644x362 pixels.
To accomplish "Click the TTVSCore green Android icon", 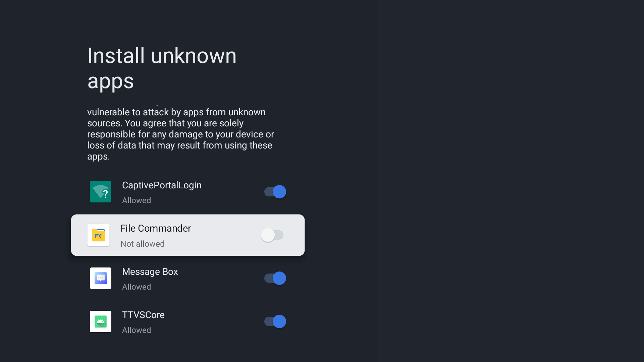I will pos(101,321).
